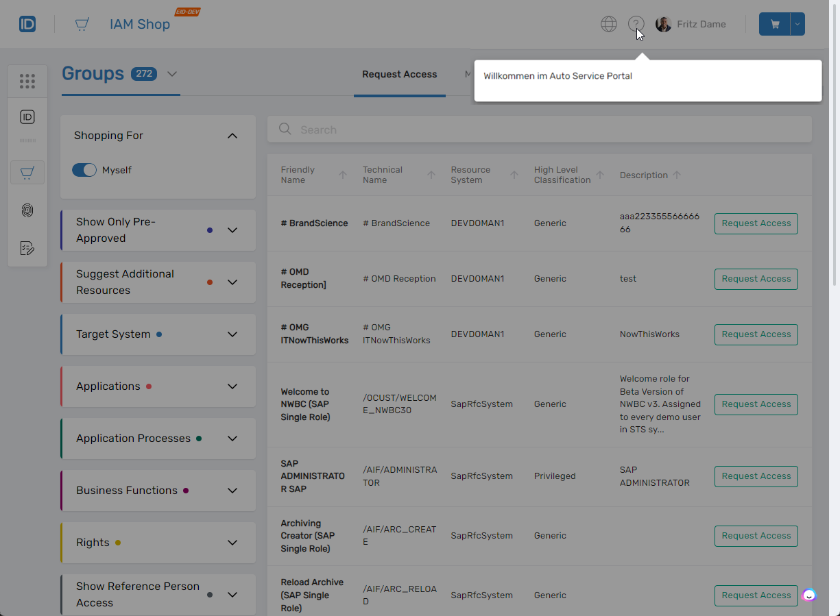
Task: Open dropdown arrow beside cart button
Action: pyautogui.click(x=797, y=25)
